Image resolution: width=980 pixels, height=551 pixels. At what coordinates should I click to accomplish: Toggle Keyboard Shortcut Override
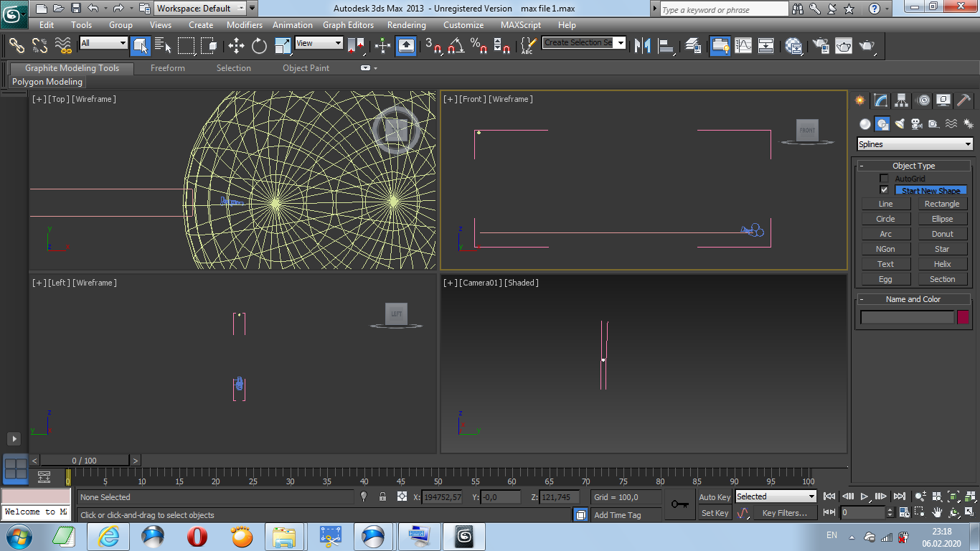[406, 46]
